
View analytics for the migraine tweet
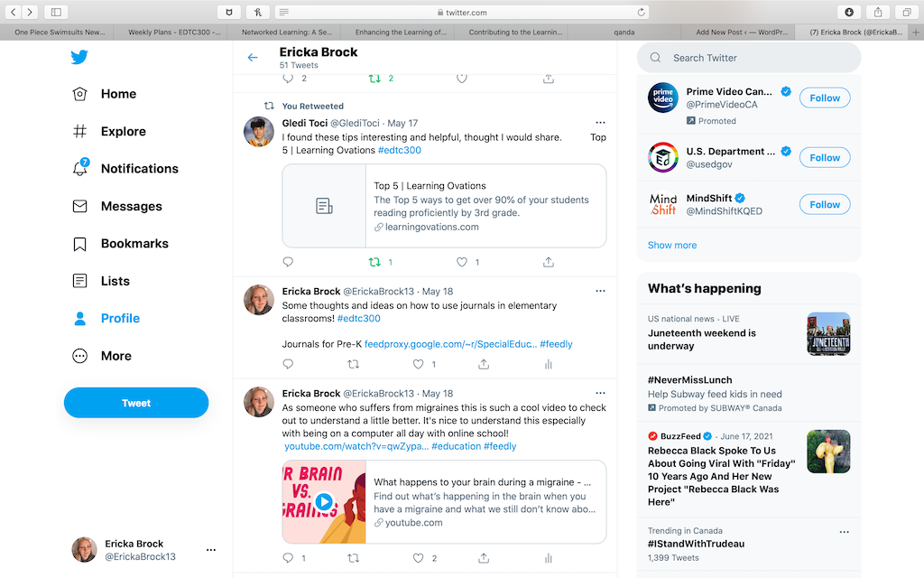(548, 557)
